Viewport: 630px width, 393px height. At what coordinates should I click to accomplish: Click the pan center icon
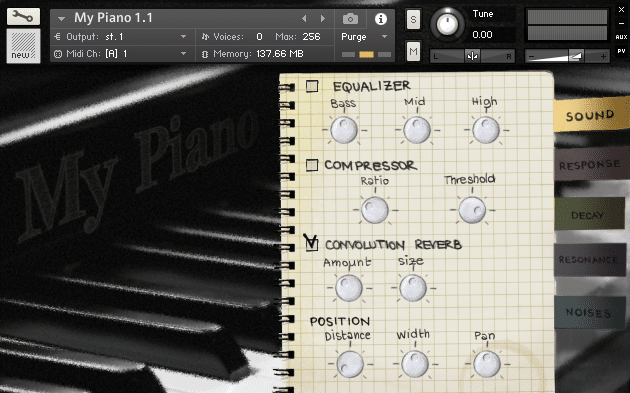coord(472,56)
